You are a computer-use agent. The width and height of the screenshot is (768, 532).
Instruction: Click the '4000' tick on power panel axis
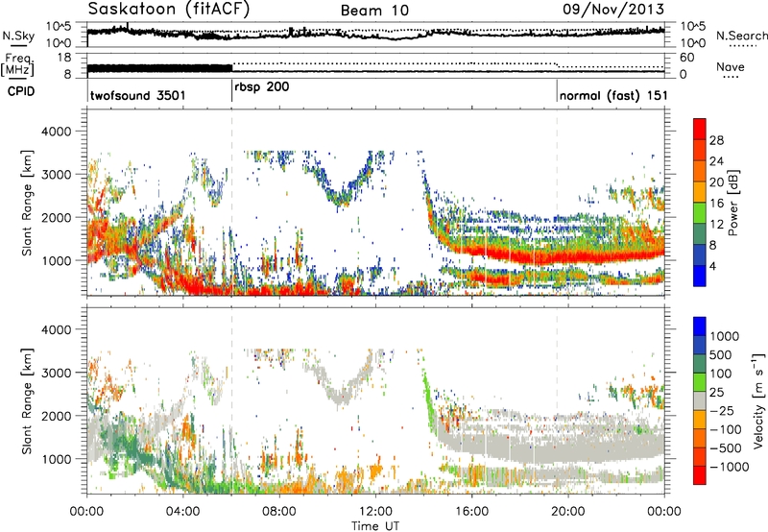57,132
